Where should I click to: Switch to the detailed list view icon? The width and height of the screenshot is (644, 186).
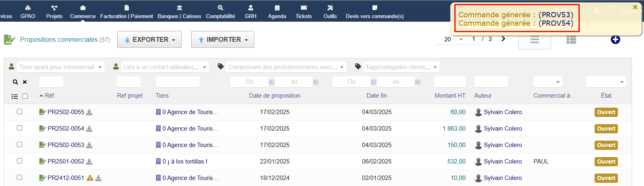coord(571,39)
